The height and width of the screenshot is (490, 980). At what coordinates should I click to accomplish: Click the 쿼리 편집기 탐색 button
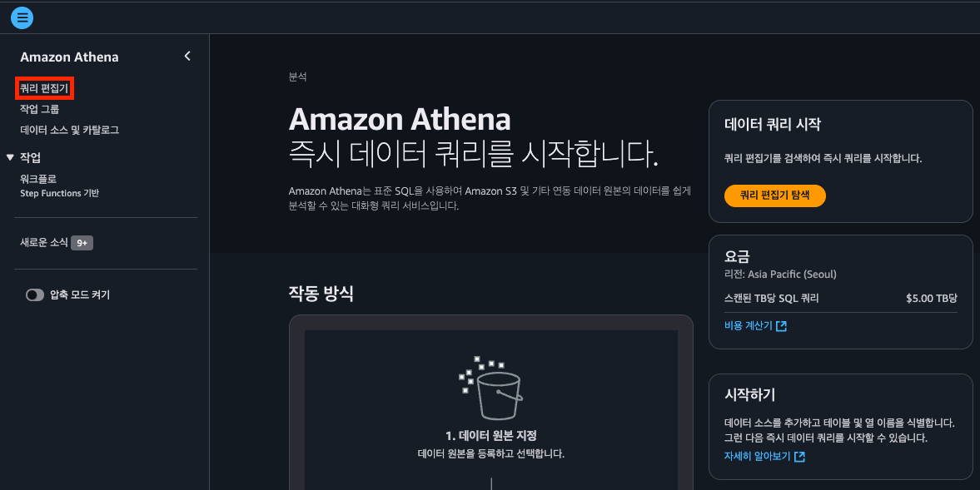tap(774, 196)
